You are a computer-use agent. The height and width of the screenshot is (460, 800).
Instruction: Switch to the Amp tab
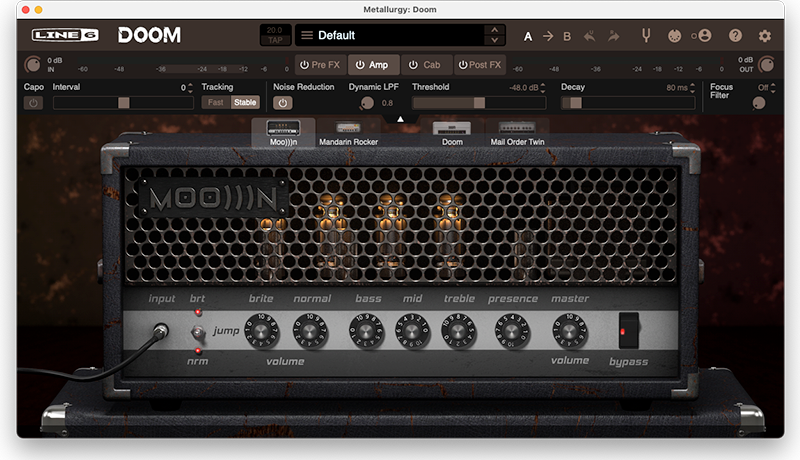tap(373, 65)
